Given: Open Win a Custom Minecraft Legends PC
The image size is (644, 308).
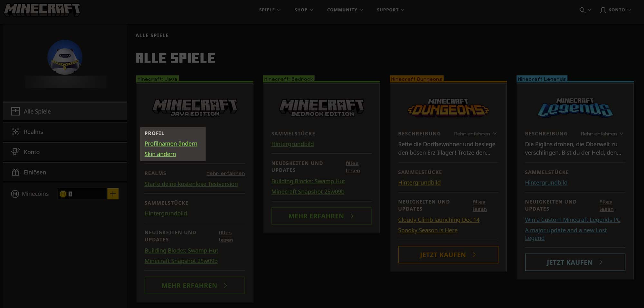Looking at the screenshot, I should coord(573,220).
